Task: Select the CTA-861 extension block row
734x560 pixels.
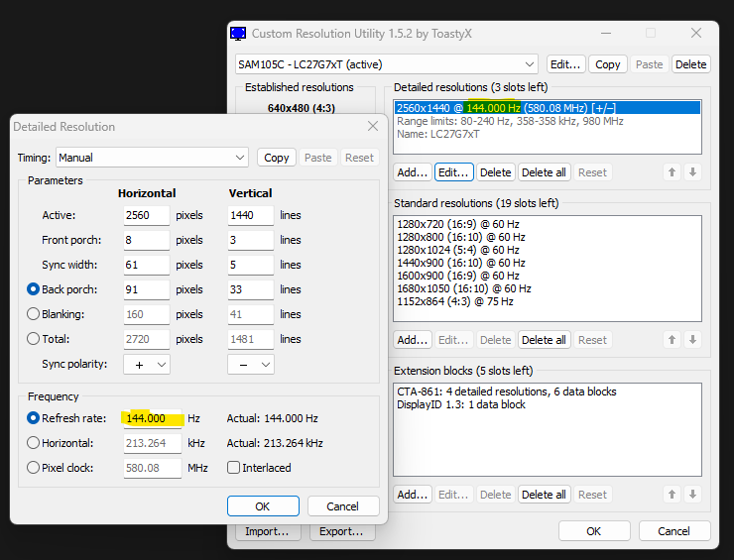Action: pos(548,392)
